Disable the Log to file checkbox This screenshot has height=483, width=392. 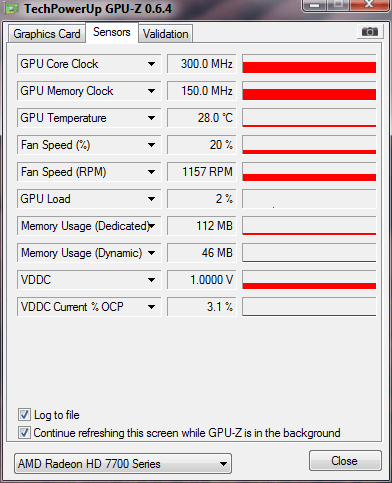coord(24,415)
